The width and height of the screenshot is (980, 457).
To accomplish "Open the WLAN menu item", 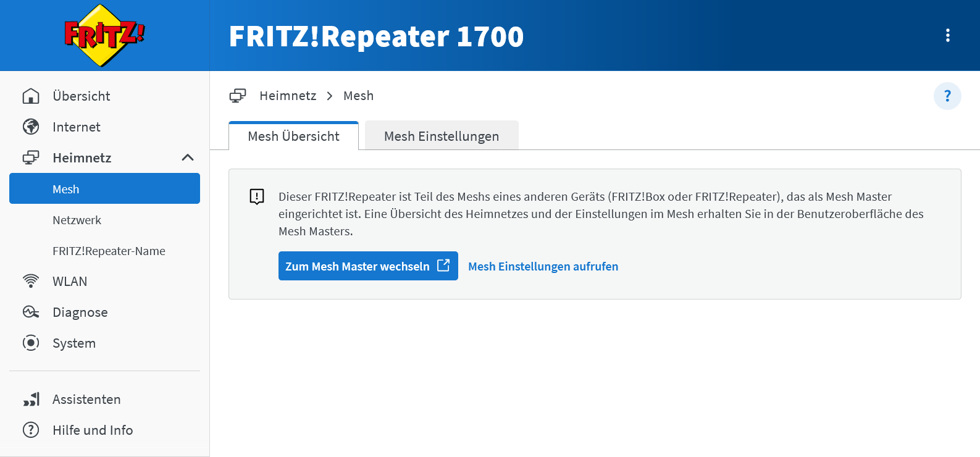I will (x=104, y=281).
